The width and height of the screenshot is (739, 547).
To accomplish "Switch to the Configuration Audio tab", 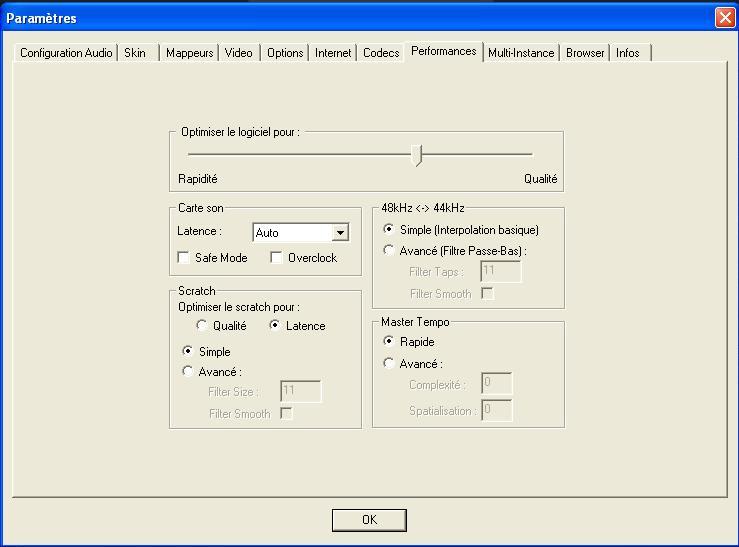I will click(x=66, y=53).
